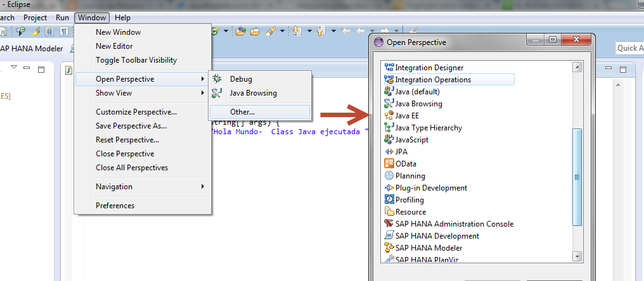Image resolution: width=644 pixels, height=281 pixels.
Task: Expand the Navigation submenu item
Action: [143, 186]
